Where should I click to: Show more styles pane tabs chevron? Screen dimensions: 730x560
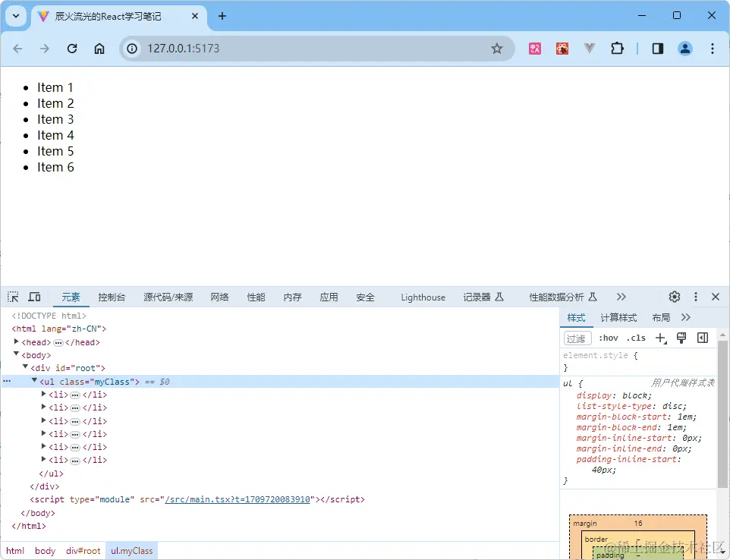[686, 317]
